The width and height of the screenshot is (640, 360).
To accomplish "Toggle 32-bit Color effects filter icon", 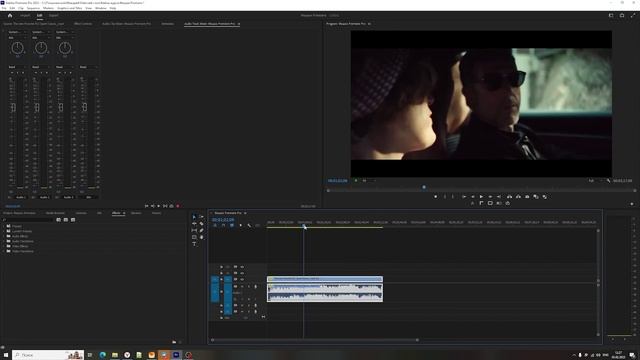I will tap(66, 220).
